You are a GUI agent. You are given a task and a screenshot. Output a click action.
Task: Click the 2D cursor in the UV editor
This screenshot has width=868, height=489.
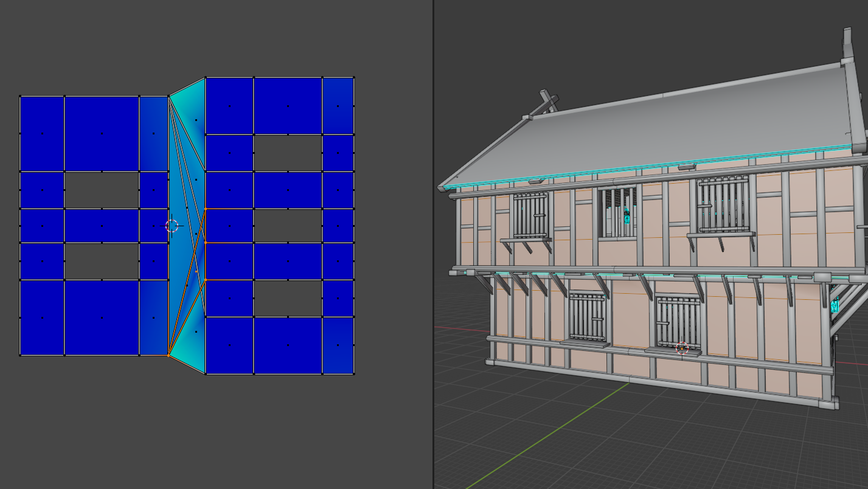point(172,226)
